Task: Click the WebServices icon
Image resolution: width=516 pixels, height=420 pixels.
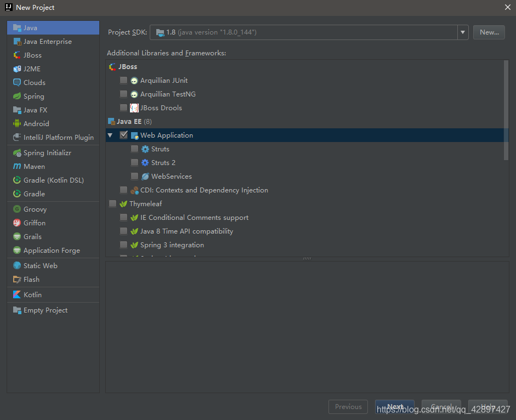Action: point(145,177)
